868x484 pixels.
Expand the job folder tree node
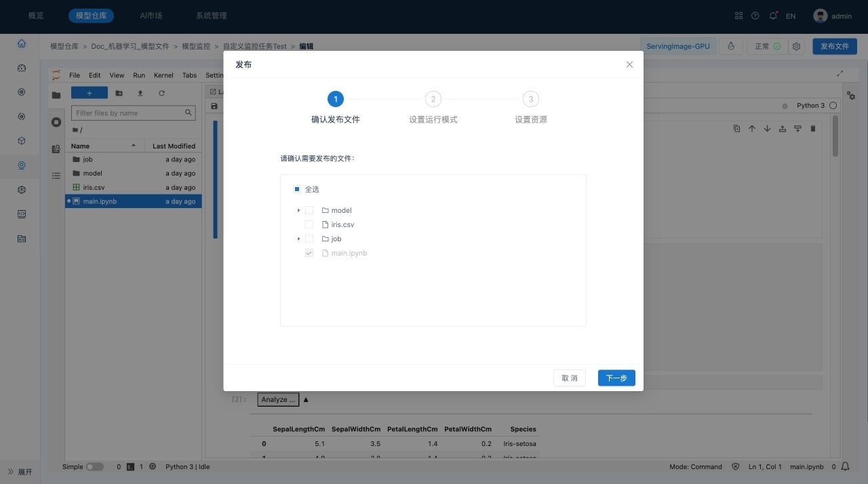[298, 239]
